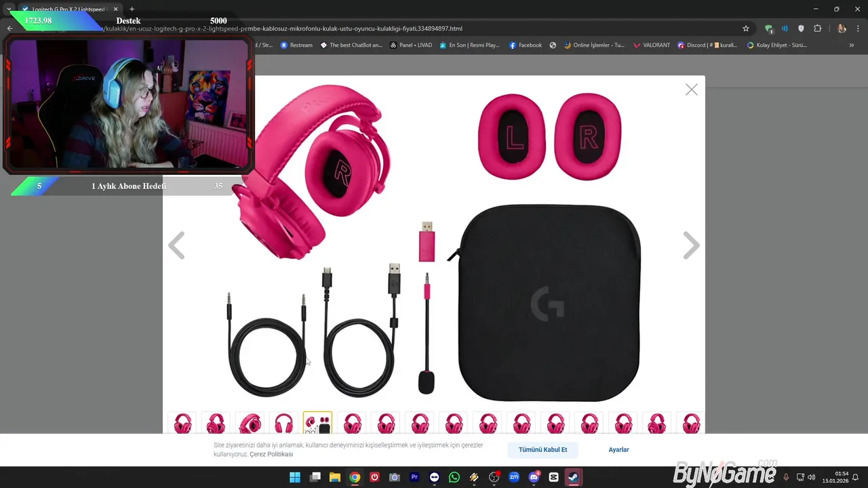Viewport: 868px width, 488px height.
Task: Open TeamViewer from the taskbar
Action: (434, 477)
